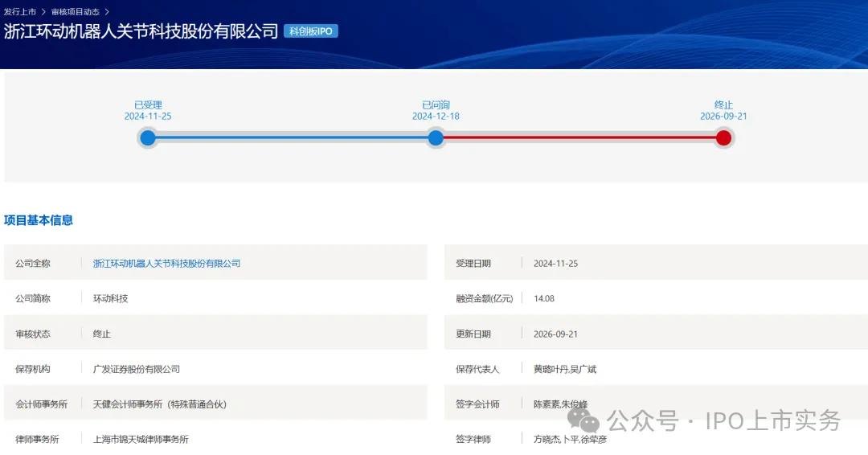Click the 陈素素,朱俊峰 accountants value
868x455 pixels.
point(560,404)
